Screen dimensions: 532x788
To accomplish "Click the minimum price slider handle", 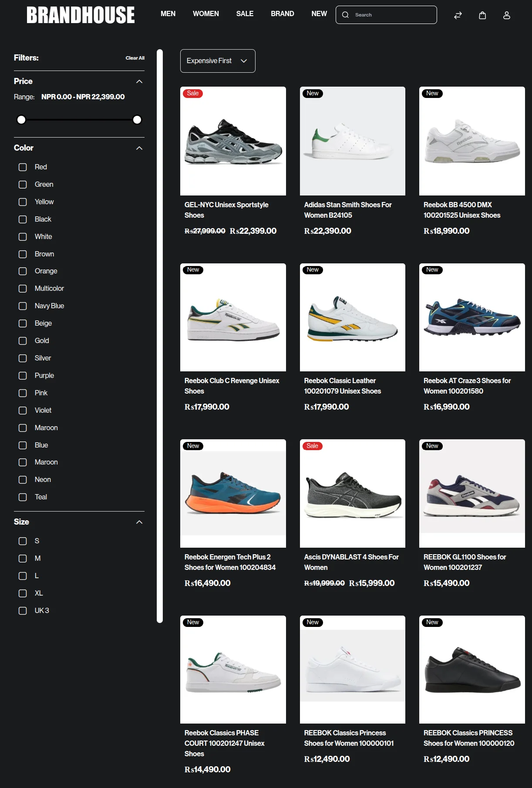I will click(x=21, y=120).
